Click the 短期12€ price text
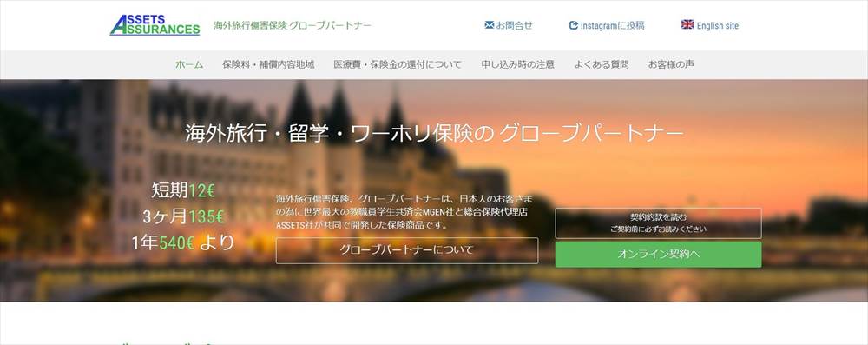Viewport: 868px width, 345px height. (183, 191)
